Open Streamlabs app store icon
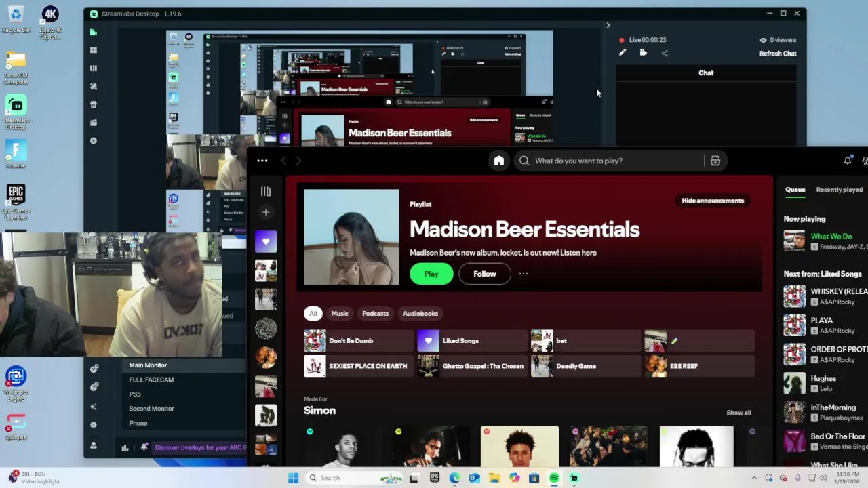868x488 pixels. pos(94,104)
